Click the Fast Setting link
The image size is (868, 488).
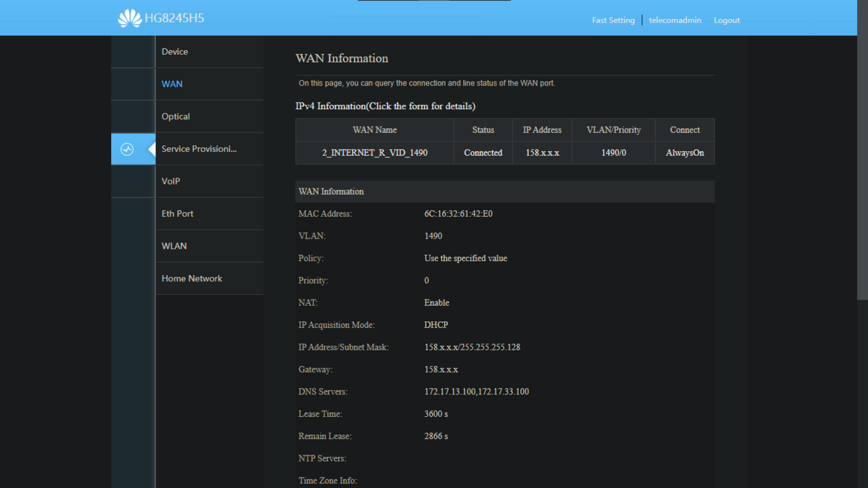613,20
